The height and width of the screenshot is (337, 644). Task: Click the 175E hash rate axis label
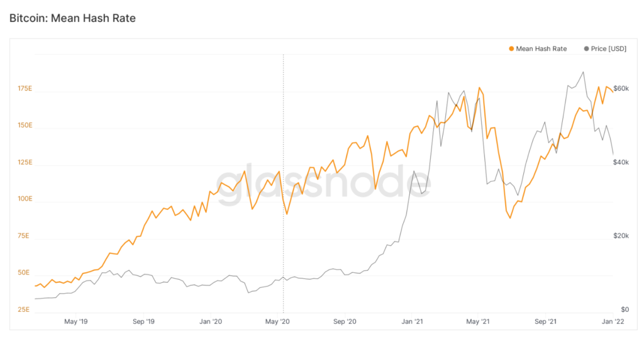click(x=26, y=89)
